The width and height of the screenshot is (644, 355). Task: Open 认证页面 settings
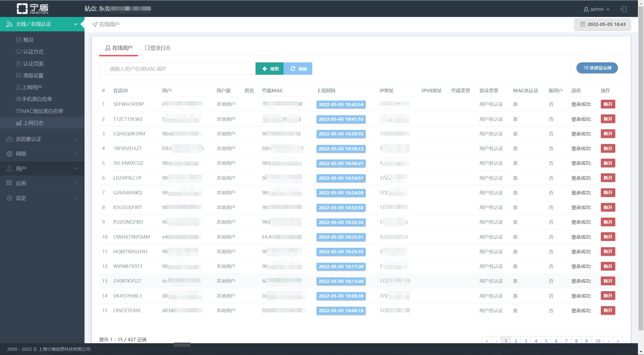33,64
